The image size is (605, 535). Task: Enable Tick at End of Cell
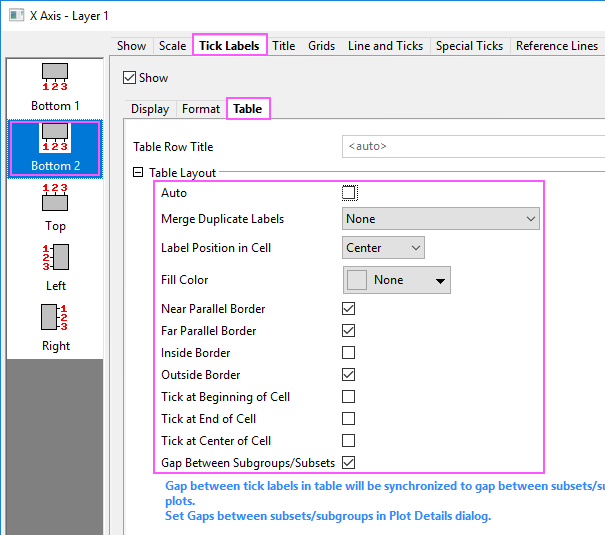click(x=348, y=419)
